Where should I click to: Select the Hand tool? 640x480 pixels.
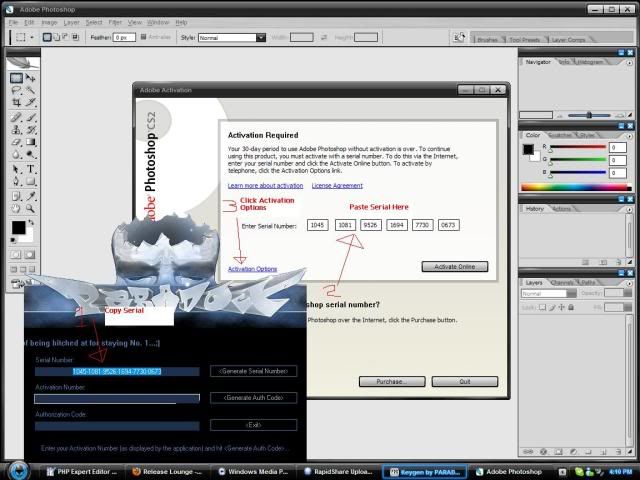point(16,208)
